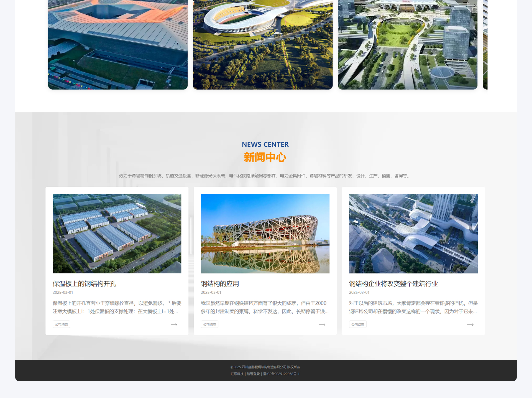Click the orange 新闻中心 heading
This screenshot has height=398, width=532.
[x=265, y=157]
